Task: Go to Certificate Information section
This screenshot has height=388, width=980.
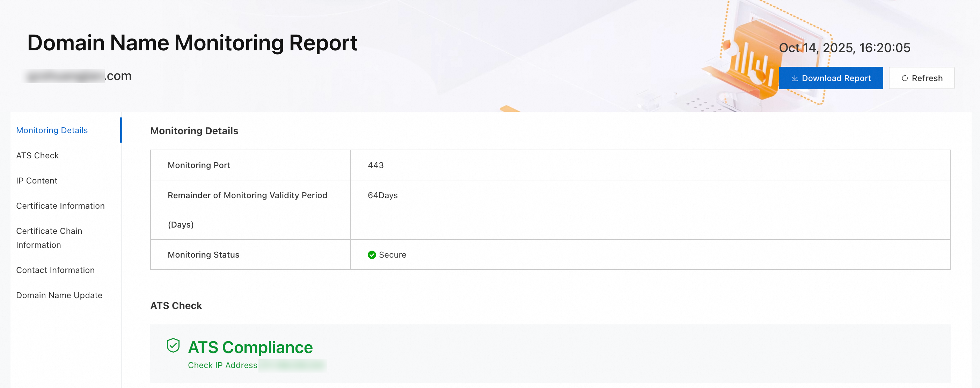Action: coord(60,206)
